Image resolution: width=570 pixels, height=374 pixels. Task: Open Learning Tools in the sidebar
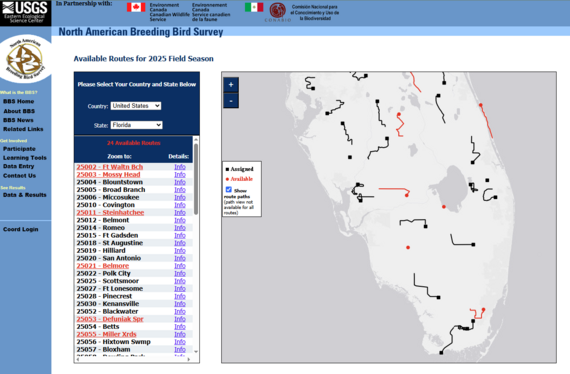pyautogui.click(x=25, y=158)
